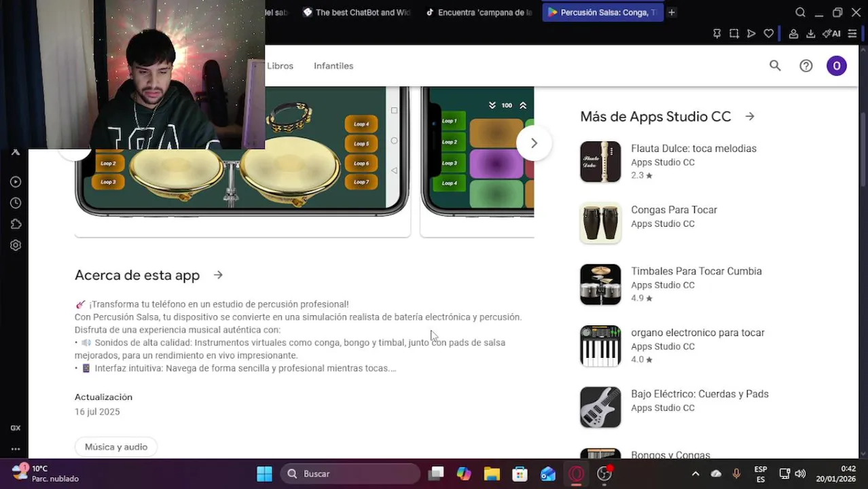Open the Flauta Dulce: toca melodias link
Viewport: 868px width, 489px height.
(x=693, y=149)
